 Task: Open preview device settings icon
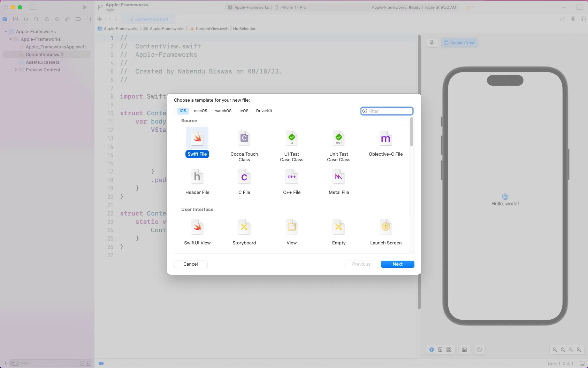(465, 350)
